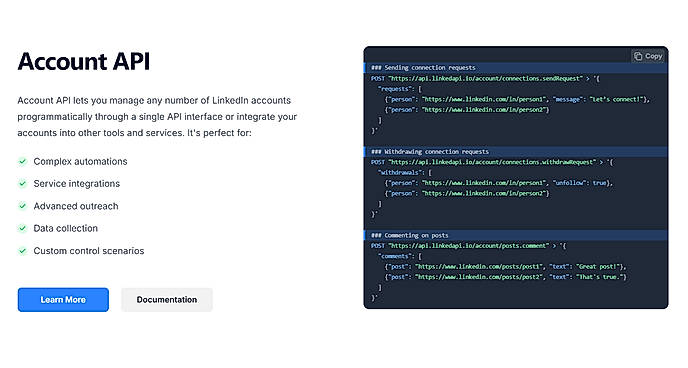Click the green check beside Data collection
This screenshot has width=688, height=368.
tap(22, 229)
